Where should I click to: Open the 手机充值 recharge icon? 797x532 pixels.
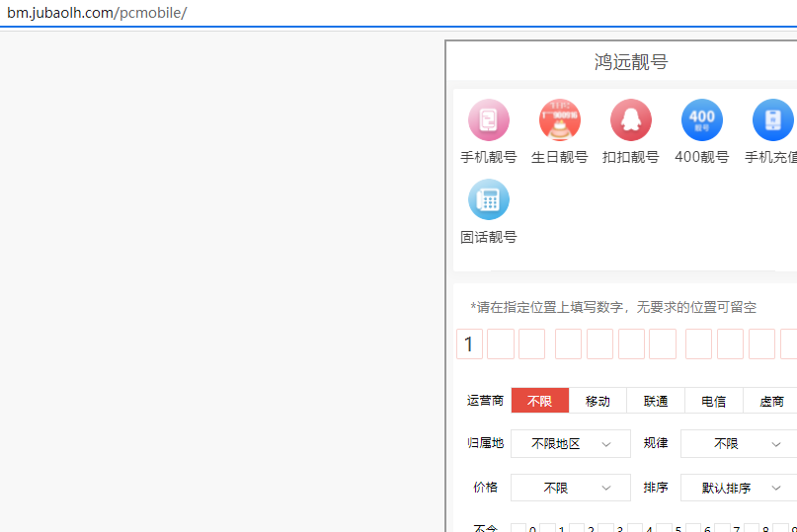tap(772, 120)
